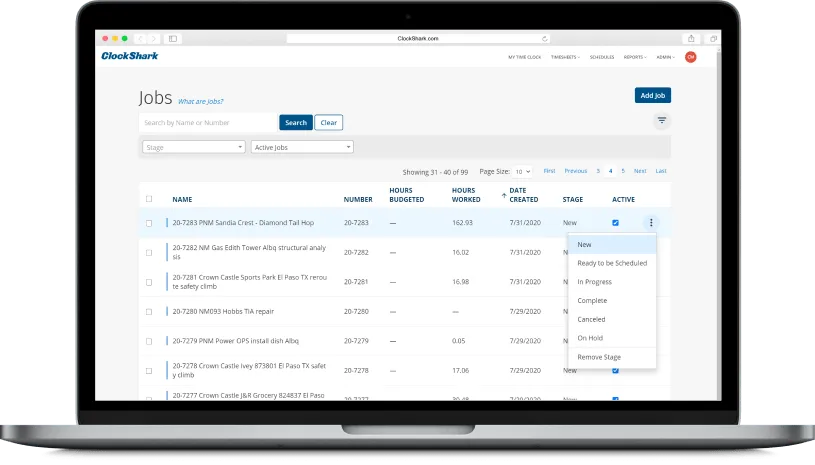This screenshot has height=465, width=815.
Task: Toggle select-all jobs checkbox in header
Action: pyautogui.click(x=149, y=198)
